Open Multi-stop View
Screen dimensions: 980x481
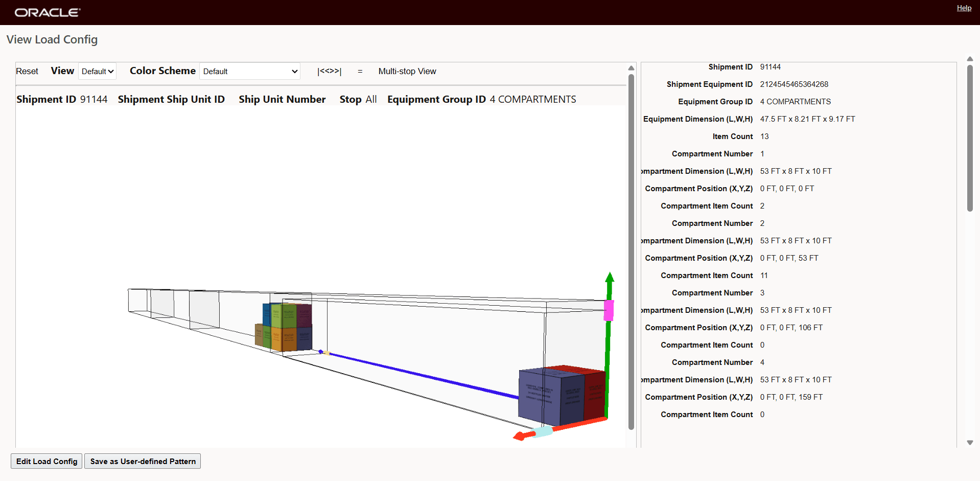coord(407,71)
